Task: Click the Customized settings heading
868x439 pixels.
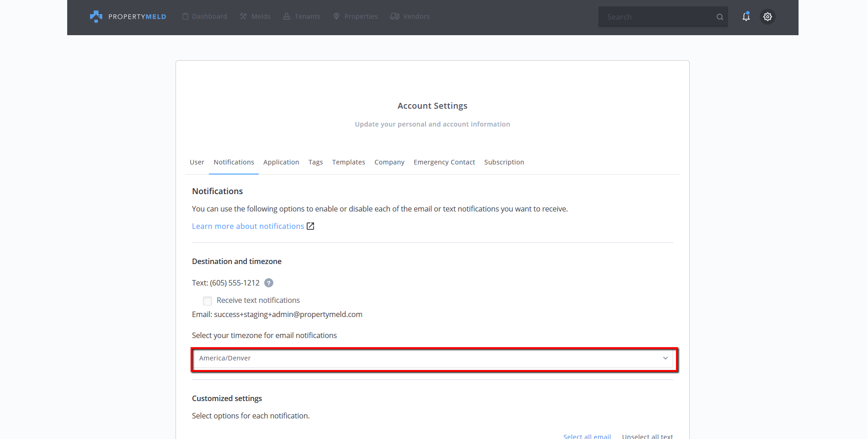Action: click(227, 398)
